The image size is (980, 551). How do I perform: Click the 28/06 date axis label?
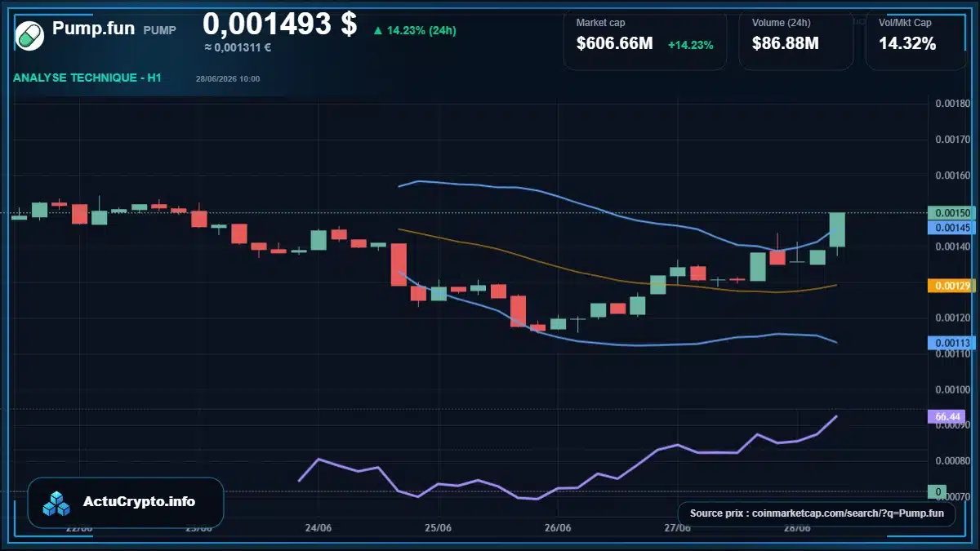[796, 528]
